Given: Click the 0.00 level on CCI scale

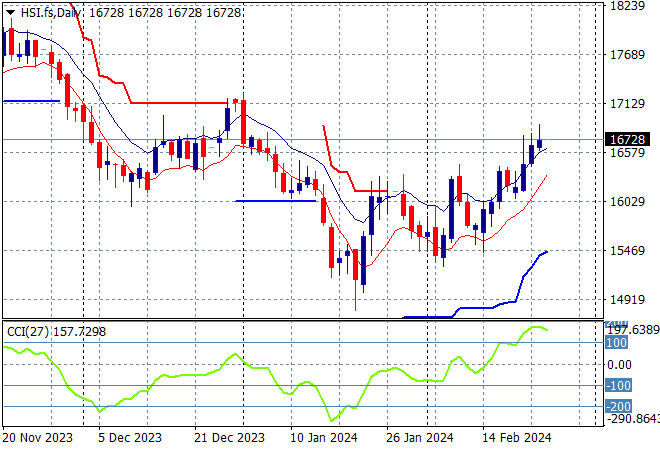Looking at the screenshot, I should pos(621,364).
